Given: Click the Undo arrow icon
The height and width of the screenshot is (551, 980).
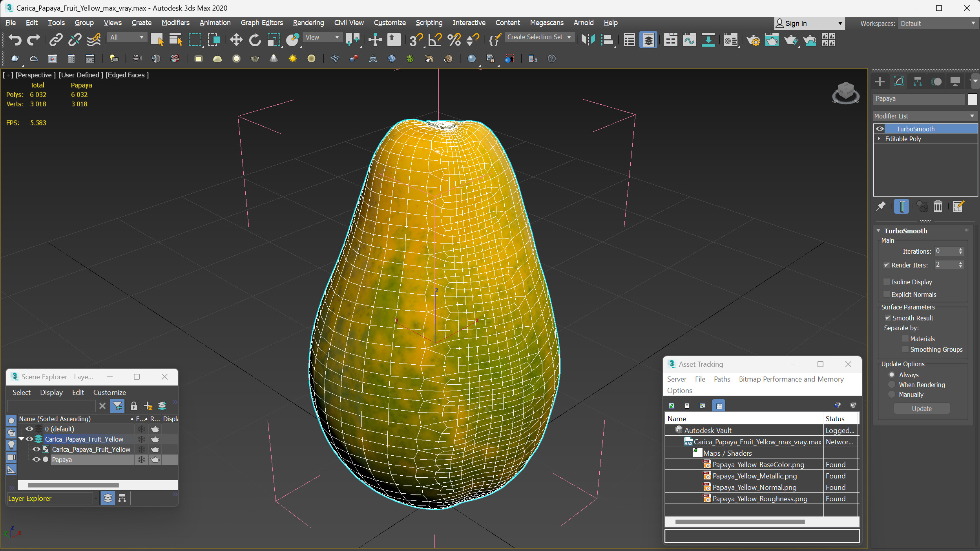Looking at the screenshot, I should [x=15, y=40].
